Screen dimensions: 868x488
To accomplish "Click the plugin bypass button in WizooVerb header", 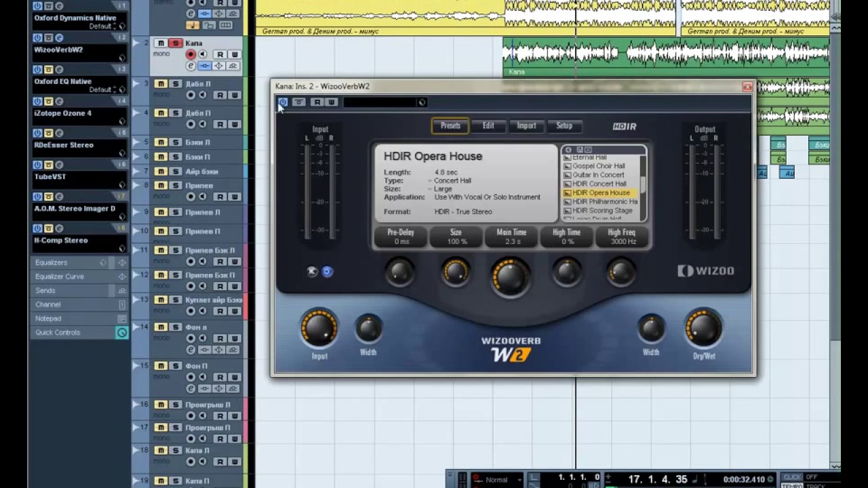I will click(x=299, y=102).
